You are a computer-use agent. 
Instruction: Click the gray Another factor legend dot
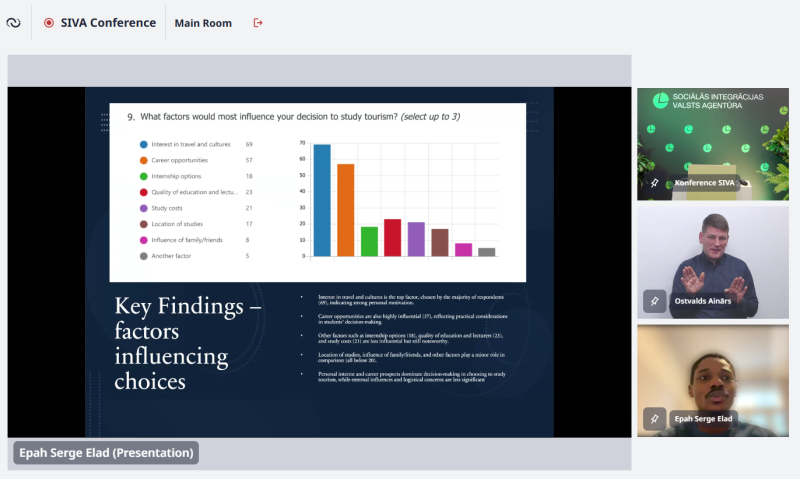[x=144, y=256]
